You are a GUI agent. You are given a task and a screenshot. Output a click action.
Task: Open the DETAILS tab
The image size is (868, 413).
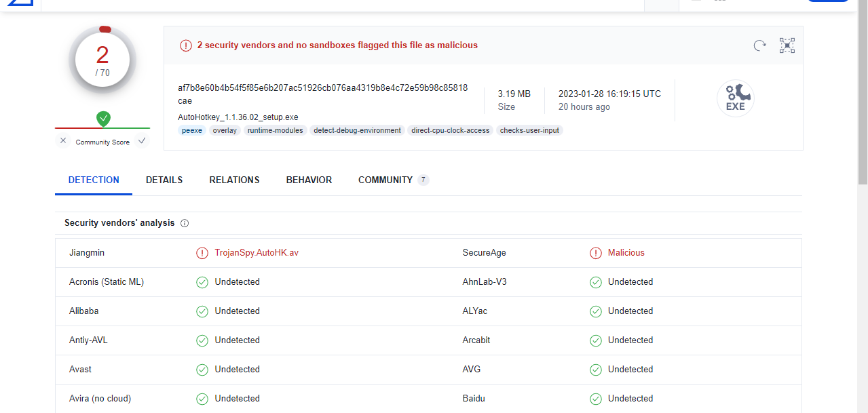click(x=164, y=180)
